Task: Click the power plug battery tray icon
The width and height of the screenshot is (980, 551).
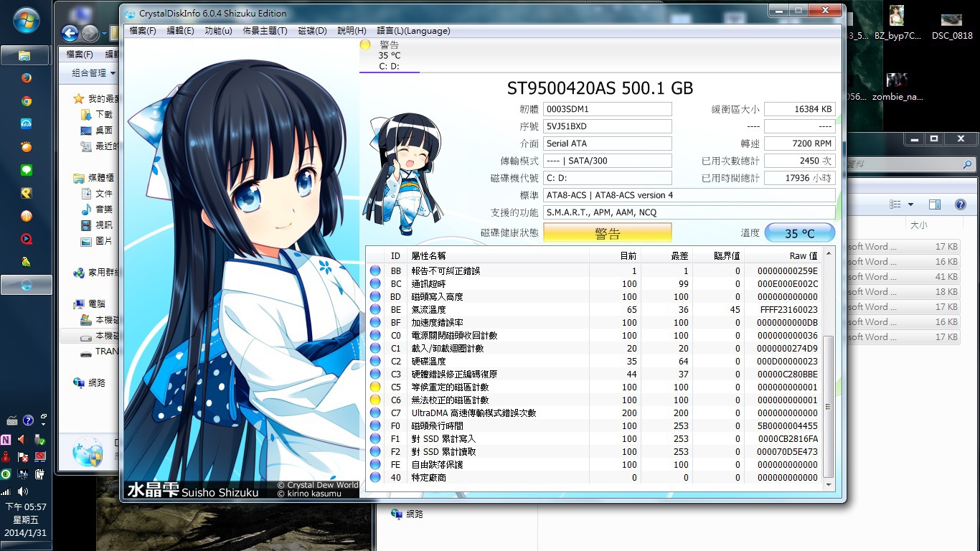Action: 41,474
